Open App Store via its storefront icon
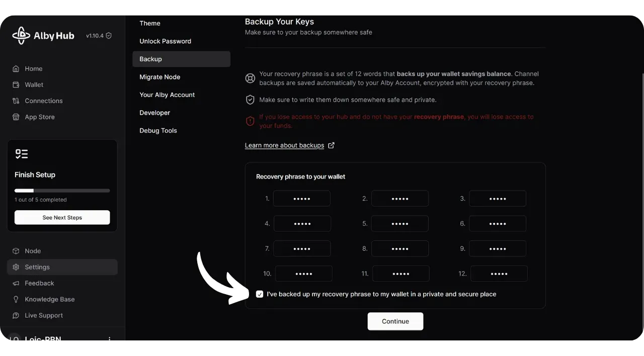Viewport: 644px width, 356px height. pos(16,117)
